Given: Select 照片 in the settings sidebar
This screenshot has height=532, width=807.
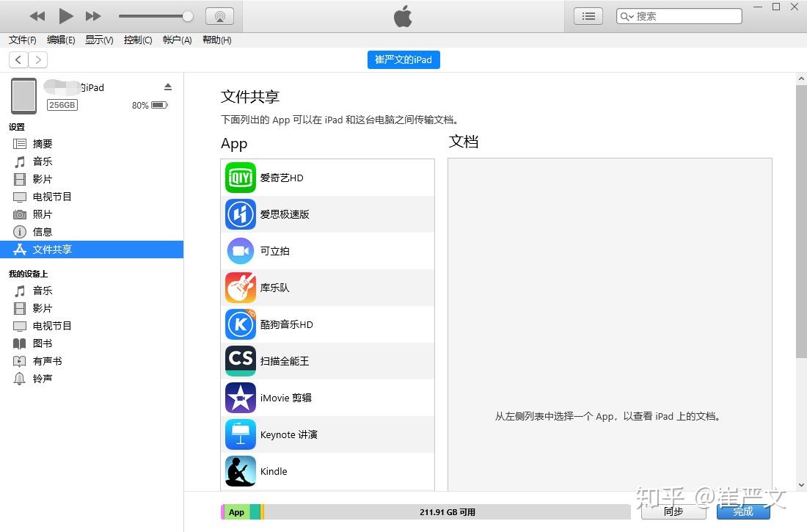Looking at the screenshot, I should (x=92, y=214).
